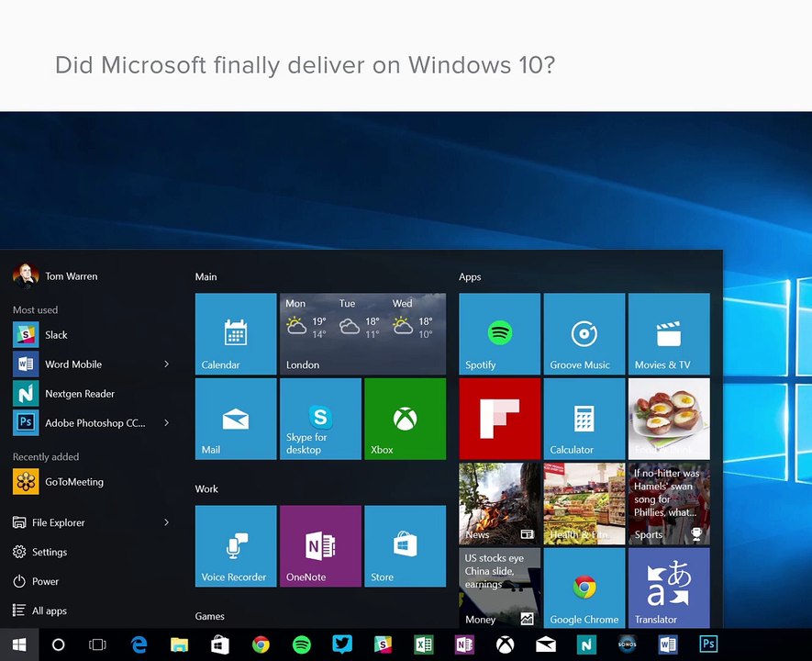Open the Calculator tile
Image resolution: width=812 pixels, height=661 pixels.
tap(584, 419)
